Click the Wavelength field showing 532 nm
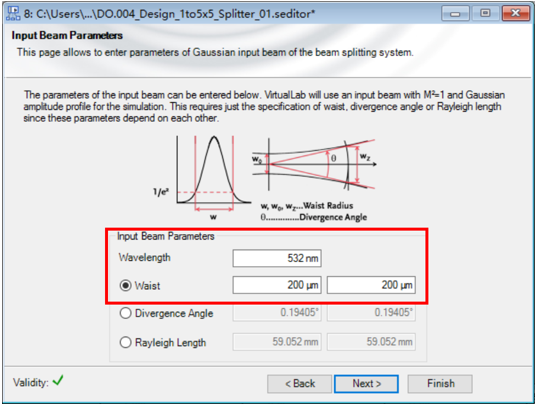535x404 pixels. click(x=277, y=258)
